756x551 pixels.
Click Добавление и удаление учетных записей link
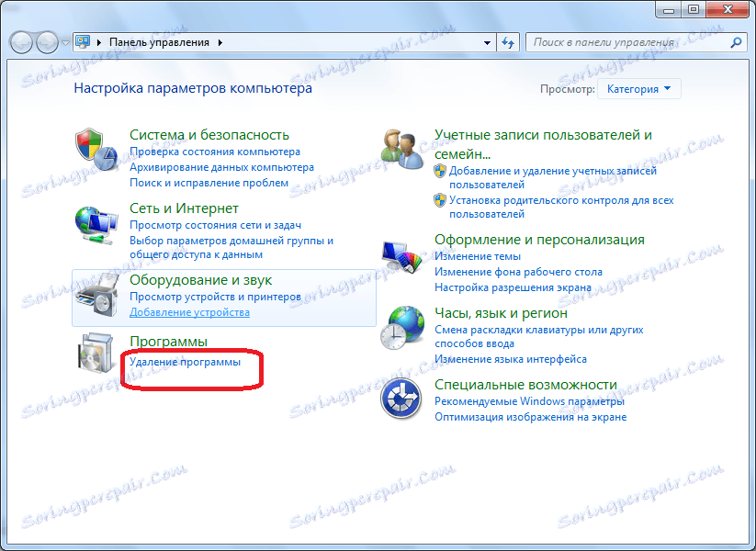(553, 177)
